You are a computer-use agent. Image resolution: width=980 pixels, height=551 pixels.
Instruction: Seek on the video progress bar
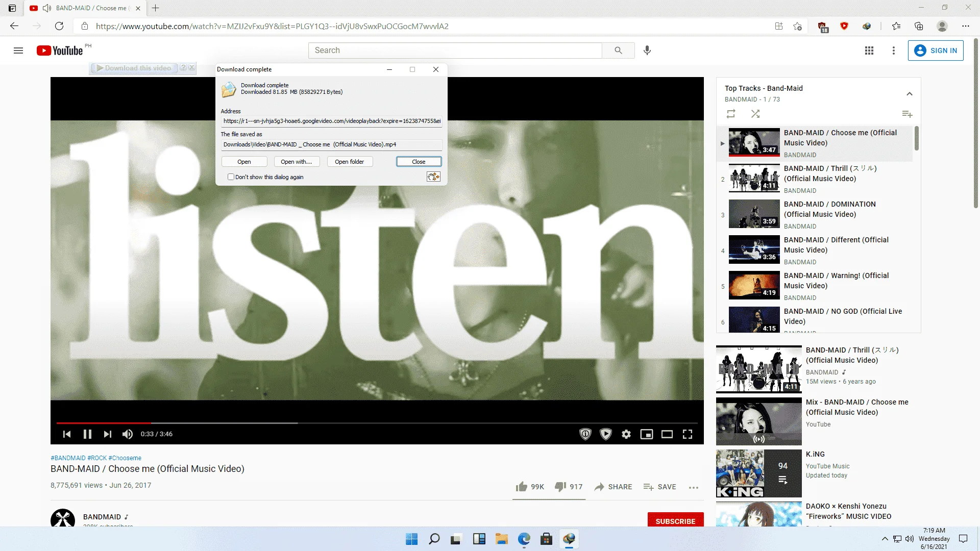point(377,423)
